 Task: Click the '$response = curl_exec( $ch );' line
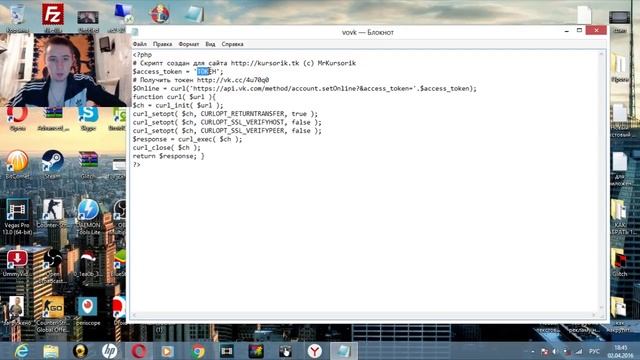(x=187, y=139)
